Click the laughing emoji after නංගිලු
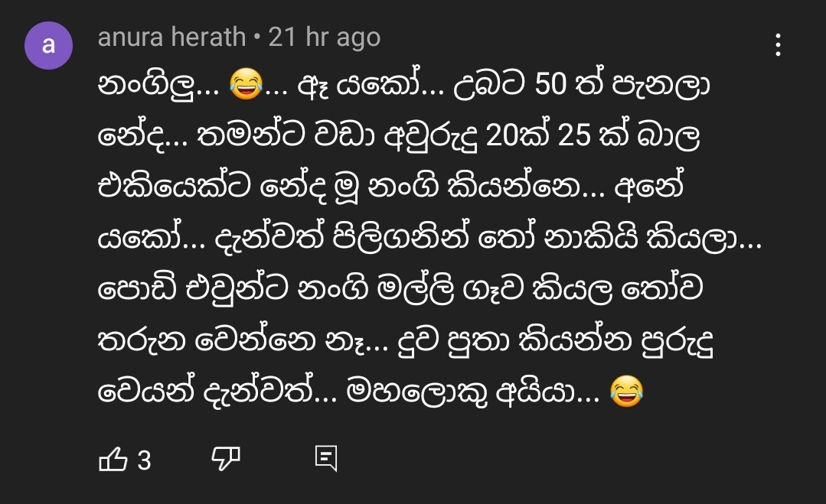 coord(246,84)
